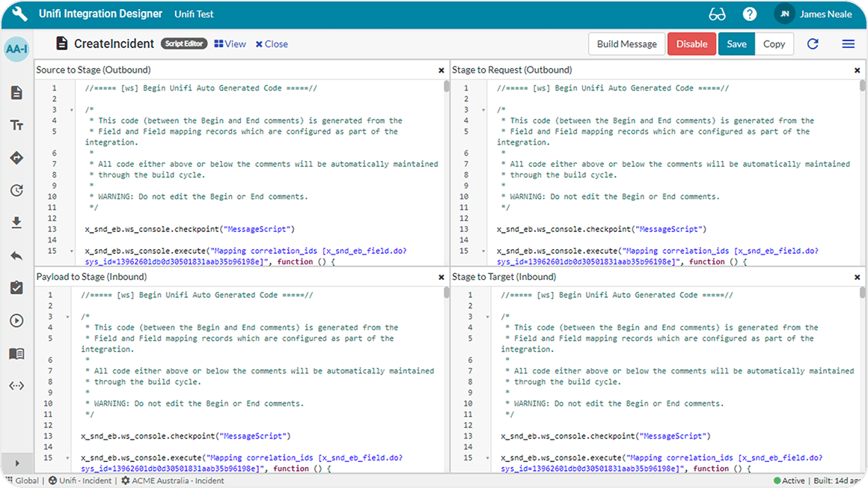Open the document icon in sidebar

click(16, 93)
